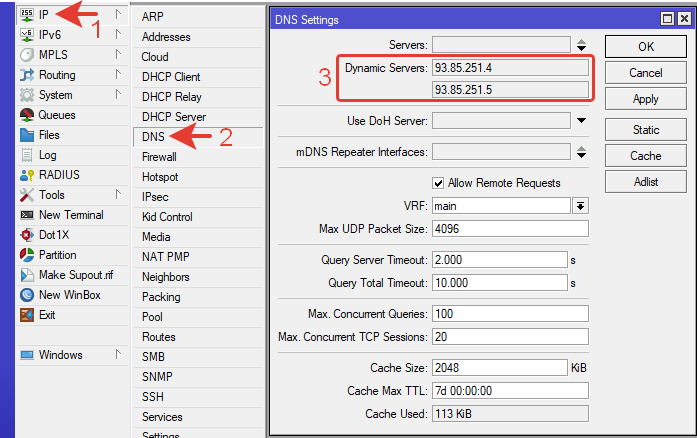Image resolution: width=697 pixels, height=438 pixels.
Task: Click the RADIUS icon in sidebar
Action: click(27, 175)
